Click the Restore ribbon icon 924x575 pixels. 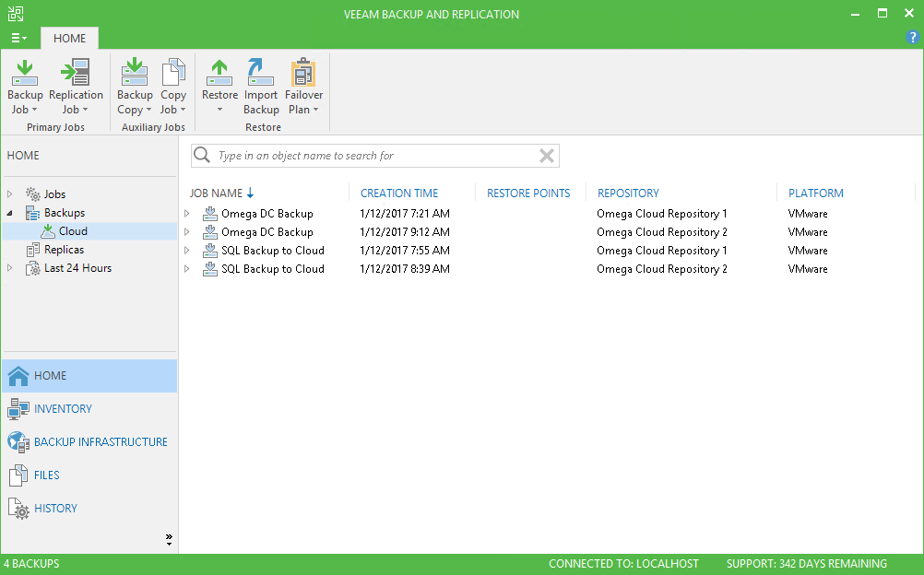coord(219,73)
